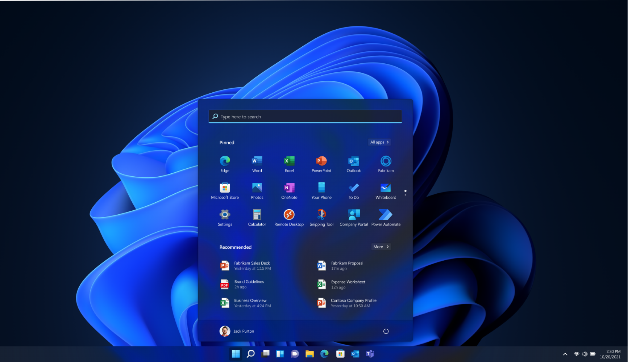Open the Fabrikam pinned app
The image size is (644, 362).
coord(386,164)
